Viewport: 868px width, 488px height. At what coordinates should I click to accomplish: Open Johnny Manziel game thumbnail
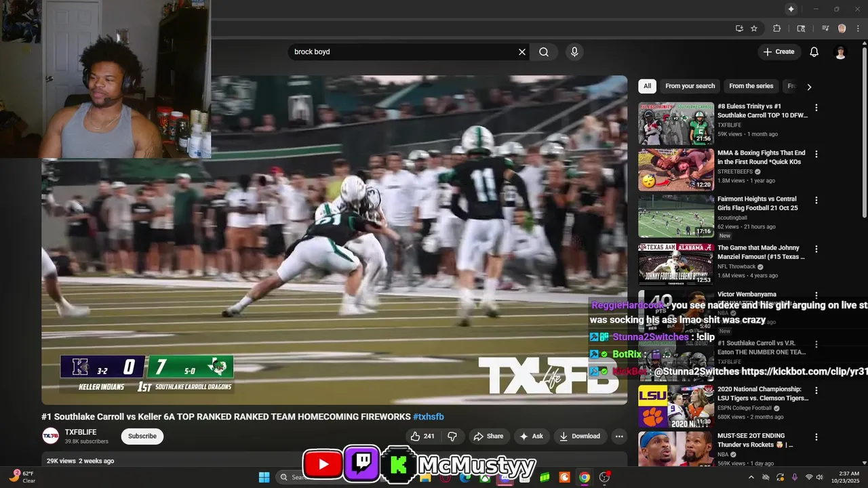pyautogui.click(x=676, y=264)
